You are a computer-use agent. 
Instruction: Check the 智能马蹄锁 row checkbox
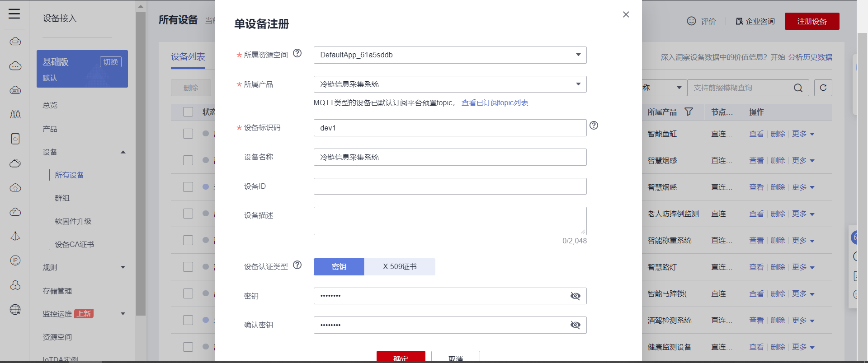pos(188,293)
